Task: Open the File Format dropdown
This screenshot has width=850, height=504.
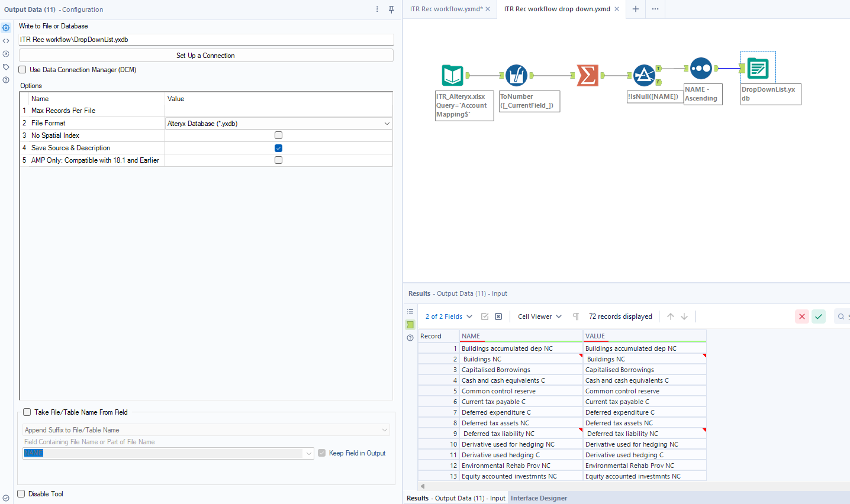Action: (x=386, y=122)
